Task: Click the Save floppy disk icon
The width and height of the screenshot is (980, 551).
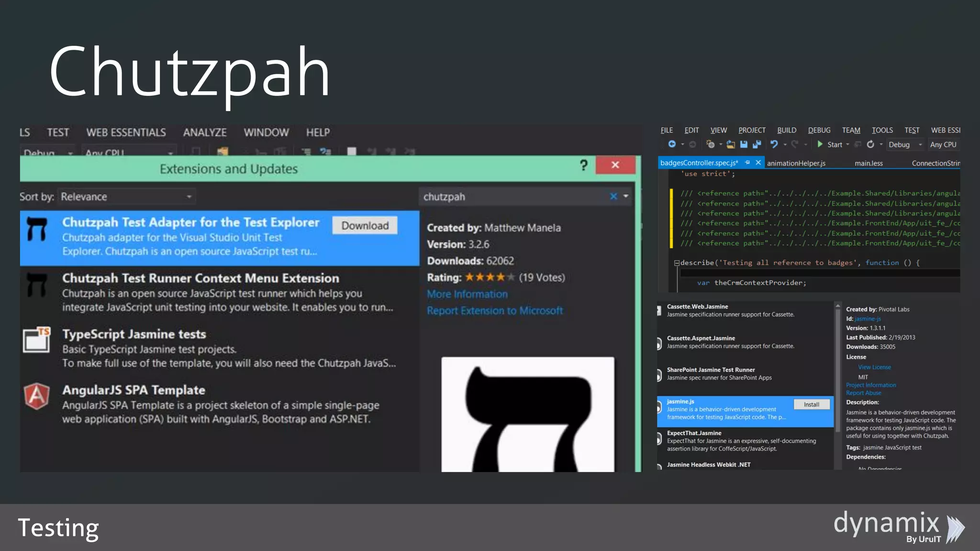Action: [744, 144]
